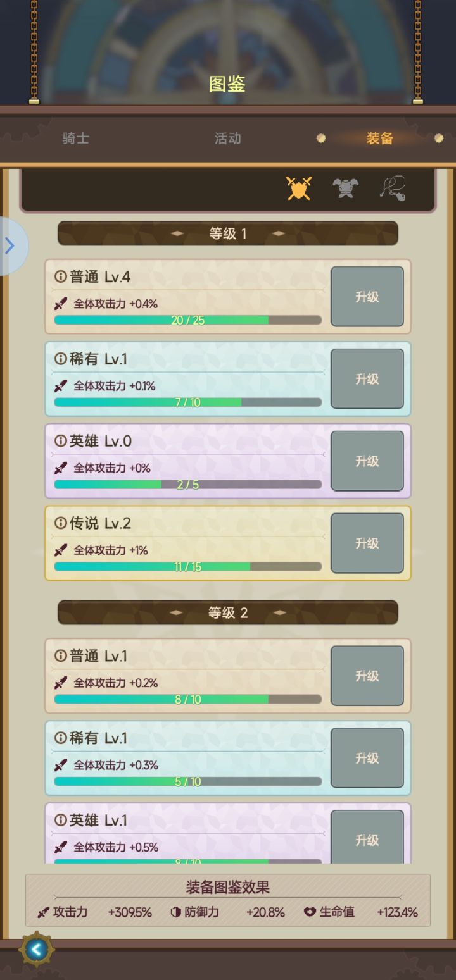Switch to the 活动 tab
Image resolution: width=456 pixels, height=980 pixels.
[x=228, y=139]
